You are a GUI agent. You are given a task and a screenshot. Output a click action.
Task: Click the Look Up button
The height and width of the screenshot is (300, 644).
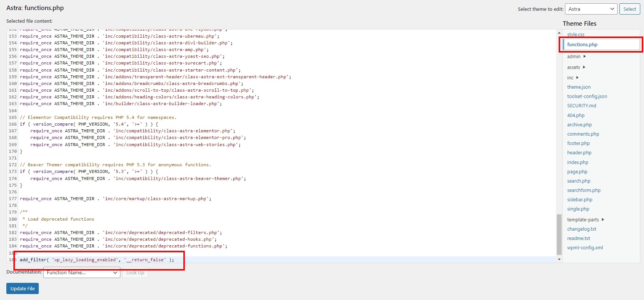point(135,272)
